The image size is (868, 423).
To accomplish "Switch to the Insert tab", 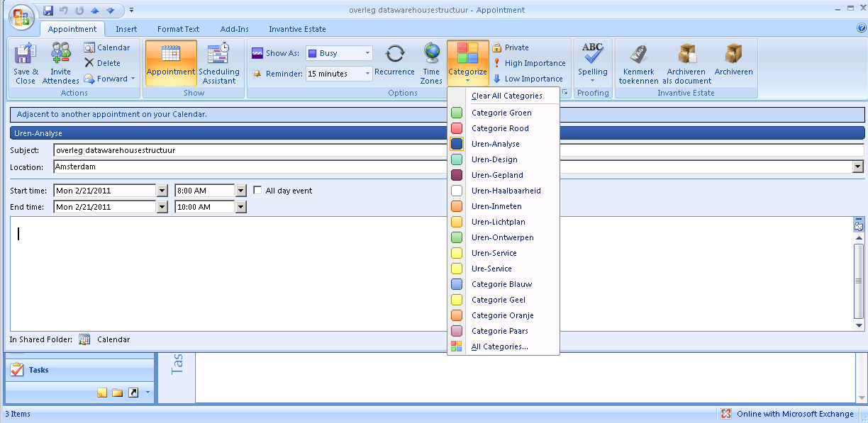I will tap(126, 29).
